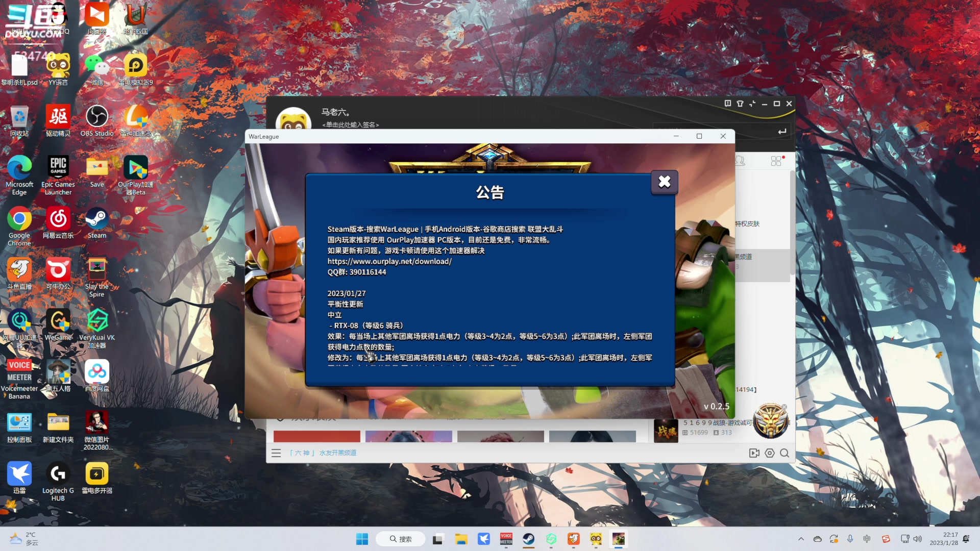Open 网易云音乐 desktop icon
The height and width of the screenshot is (551, 980).
pyautogui.click(x=58, y=223)
